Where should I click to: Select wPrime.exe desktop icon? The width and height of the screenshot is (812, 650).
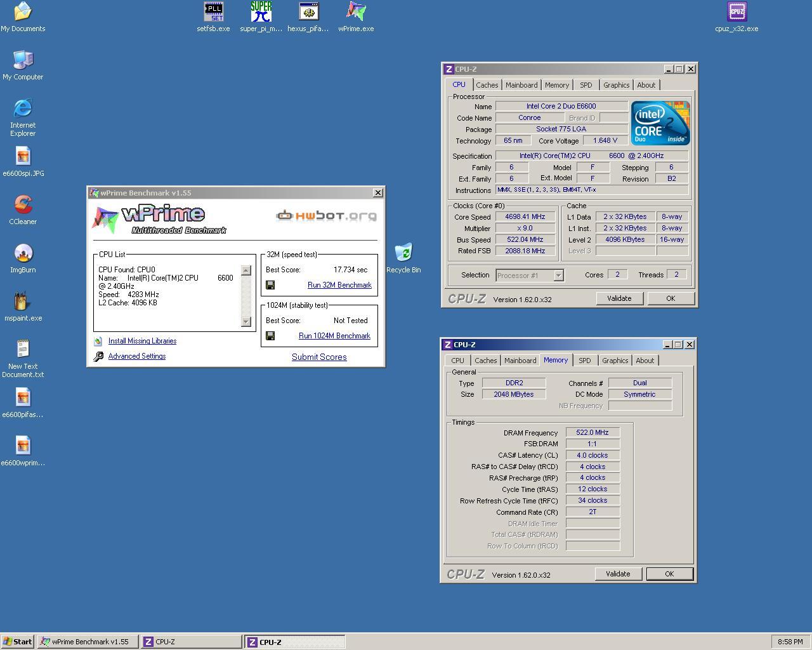(x=356, y=17)
